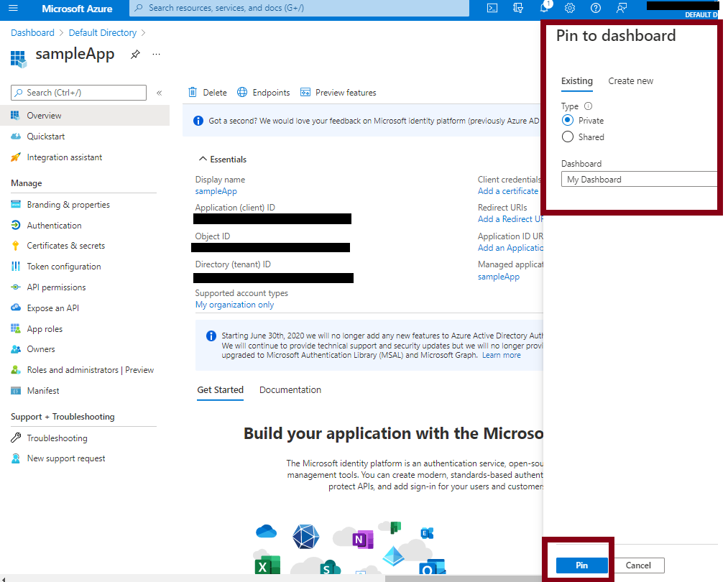This screenshot has height=582, width=728.
Task: Open Cloud Shell from top bar
Action: coord(492,8)
